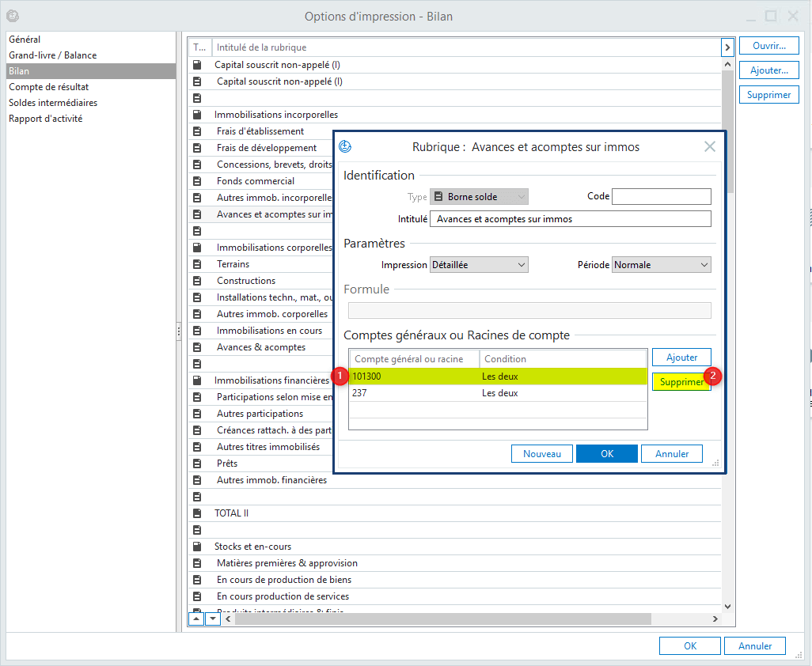Click the Nouveau button in the dialog
This screenshot has width=812, height=666.
542,454
